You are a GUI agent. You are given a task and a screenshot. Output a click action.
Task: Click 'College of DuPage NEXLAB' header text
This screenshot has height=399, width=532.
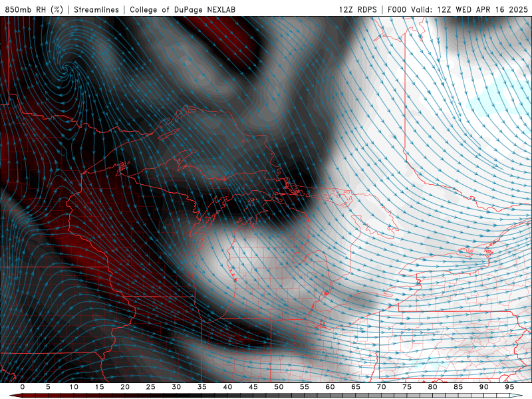pyautogui.click(x=182, y=9)
